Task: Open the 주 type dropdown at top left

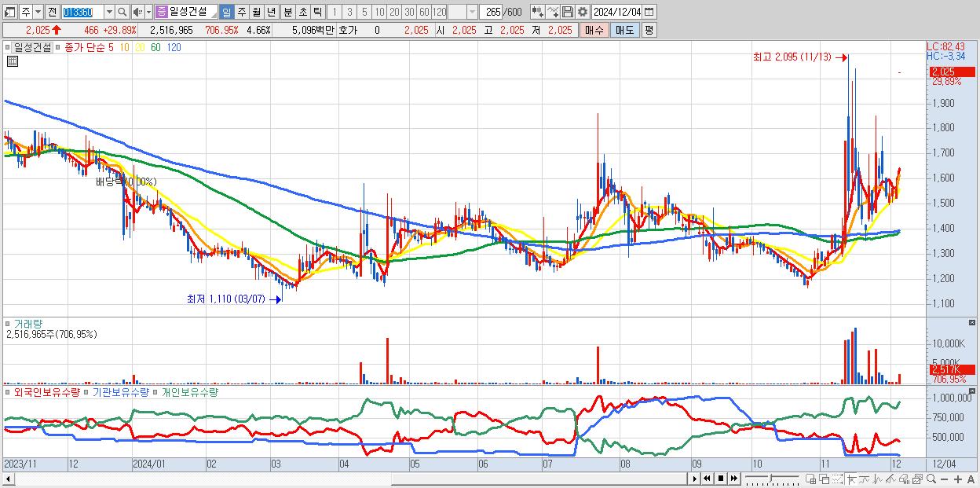Action: pyautogui.click(x=38, y=12)
